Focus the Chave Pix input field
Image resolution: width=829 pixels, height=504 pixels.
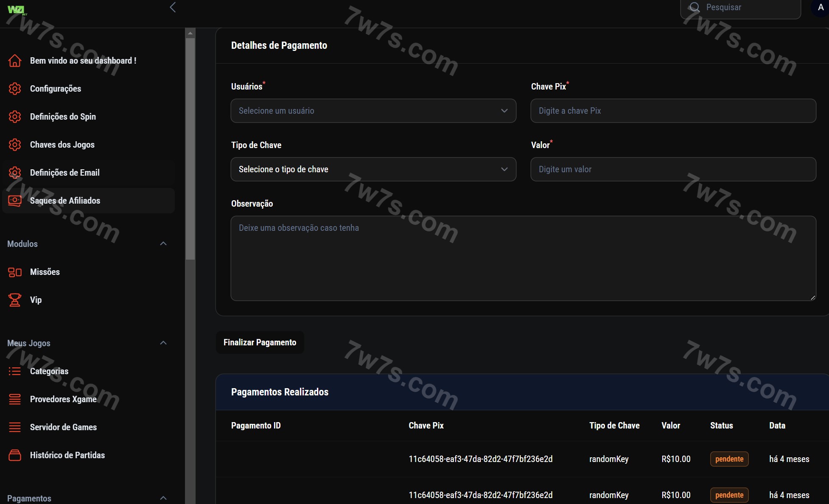click(673, 111)
